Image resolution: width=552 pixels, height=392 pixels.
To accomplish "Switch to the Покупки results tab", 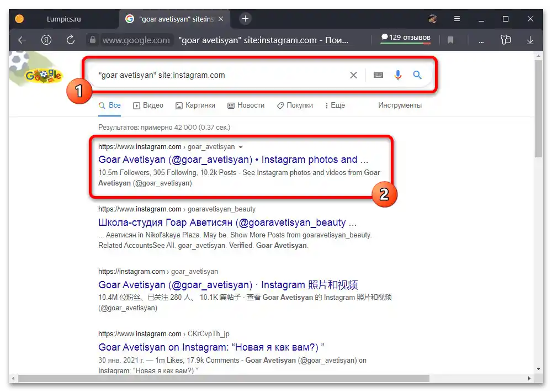I will point(295,105).
